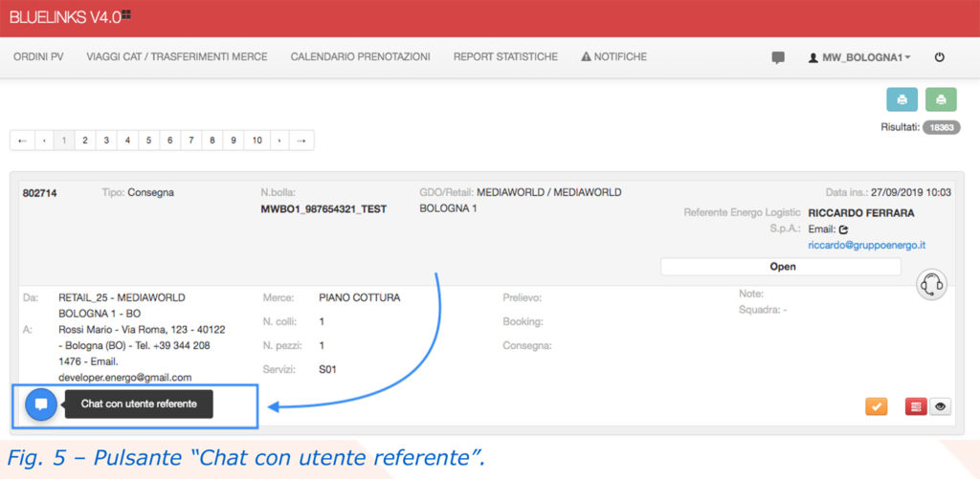Open the ORDINI PV menu
This screenshot has width=980, height=479.
[38, 57]
